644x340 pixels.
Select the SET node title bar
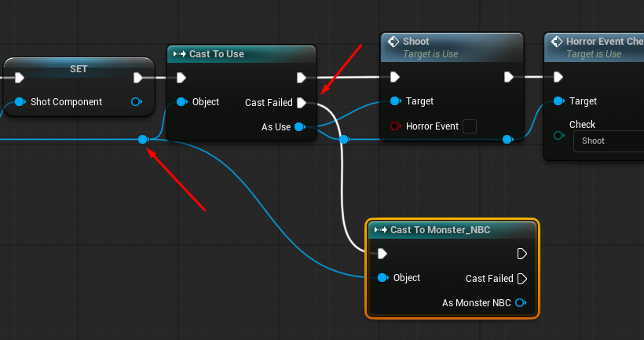77,68
